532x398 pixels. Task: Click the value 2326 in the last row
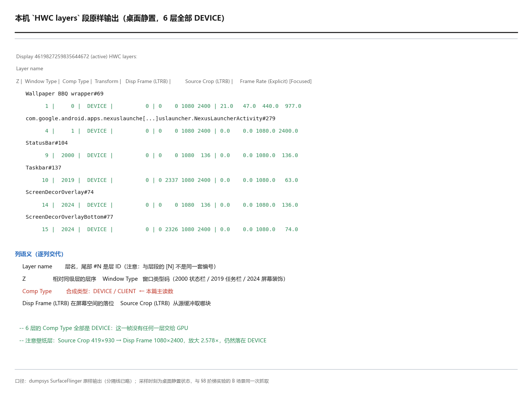pos(171,229)
